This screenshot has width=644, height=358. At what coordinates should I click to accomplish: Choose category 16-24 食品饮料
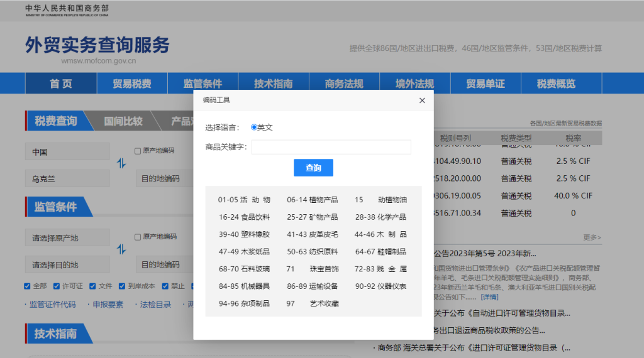244,217
